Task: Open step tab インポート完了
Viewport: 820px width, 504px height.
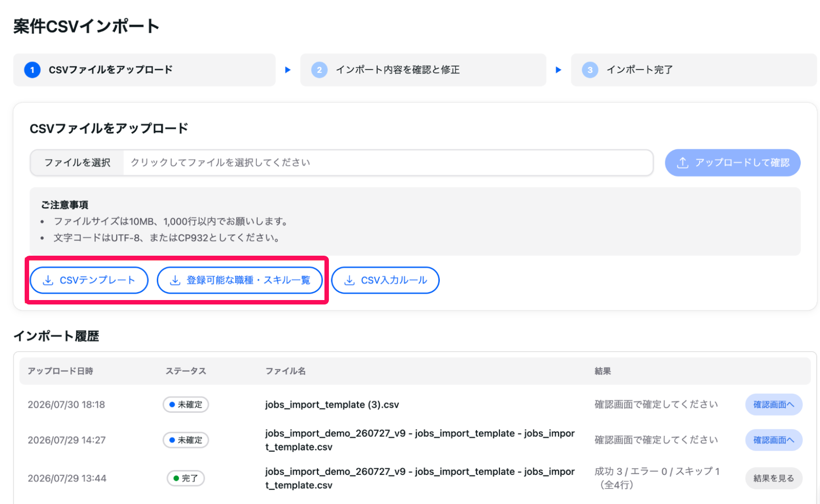Action: pos(694,70)
